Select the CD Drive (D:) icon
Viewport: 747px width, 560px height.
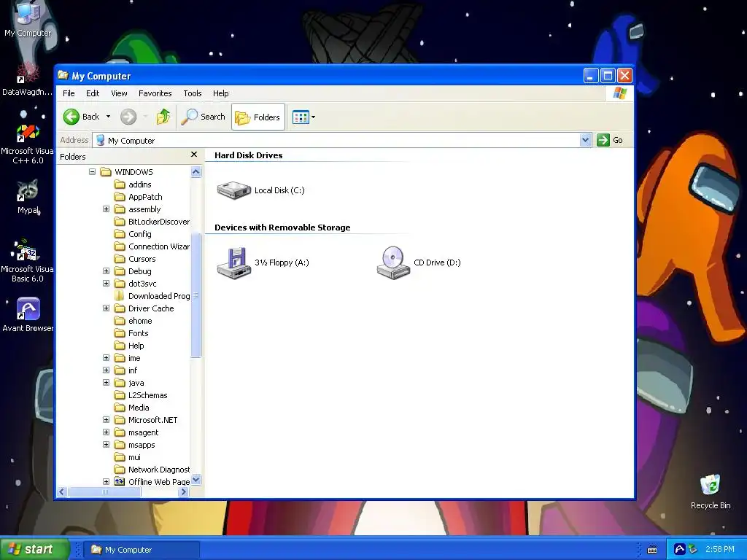[393, 262]
